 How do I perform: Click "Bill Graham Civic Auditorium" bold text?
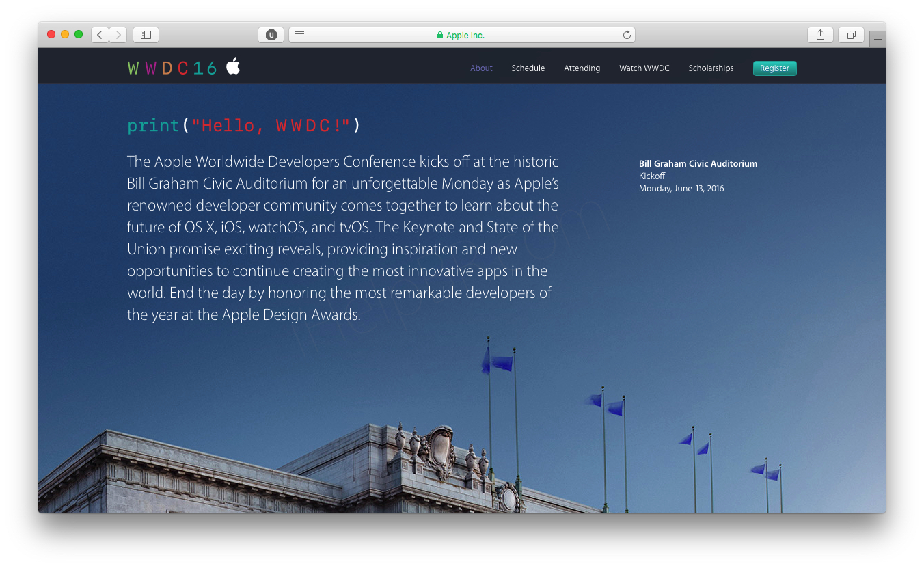click(698, 164)
